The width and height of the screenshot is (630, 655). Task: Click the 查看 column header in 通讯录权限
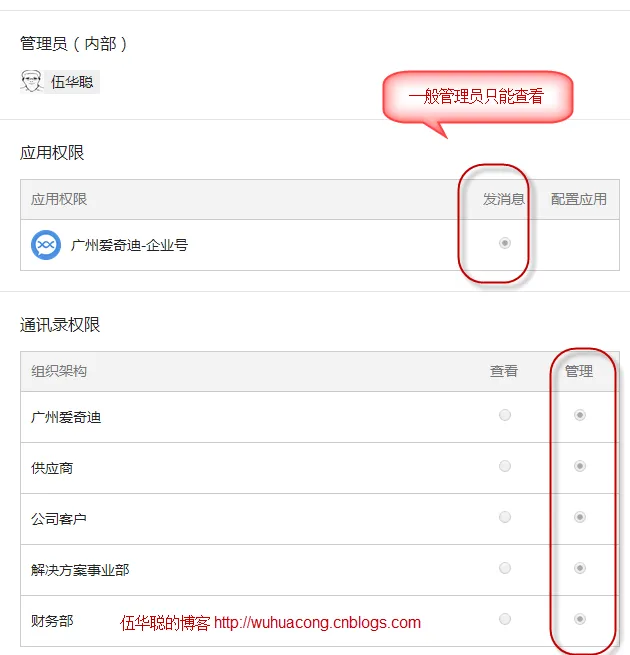(504, 371)
